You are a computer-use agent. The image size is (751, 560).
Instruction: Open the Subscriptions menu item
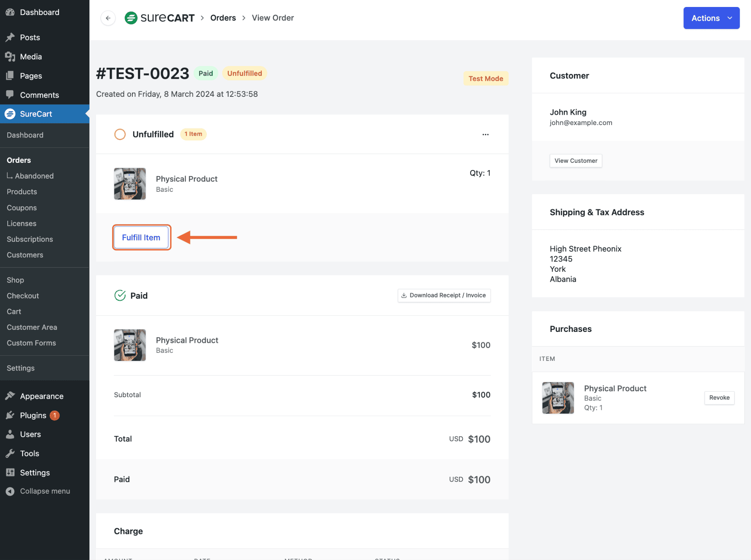click(30, 239)
